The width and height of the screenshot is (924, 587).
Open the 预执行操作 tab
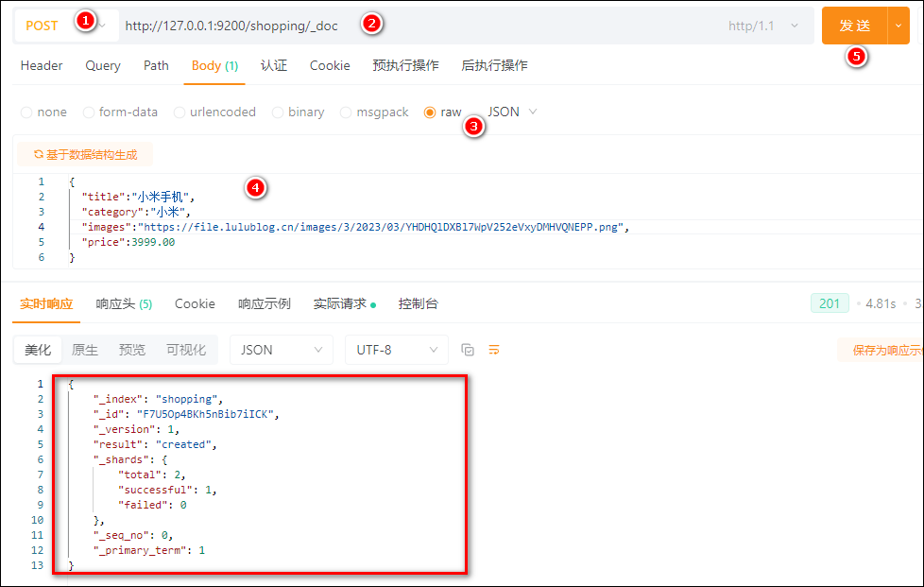pyautogui.click(x=405, y=65)
